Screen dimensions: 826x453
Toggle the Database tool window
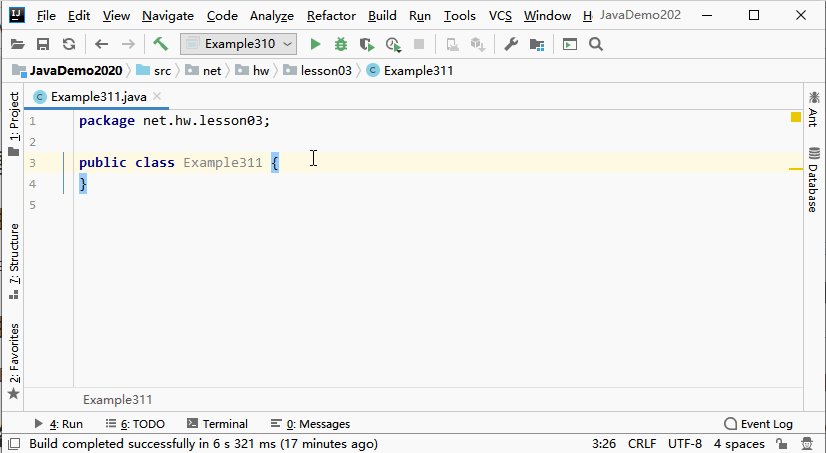pos(814,180)
